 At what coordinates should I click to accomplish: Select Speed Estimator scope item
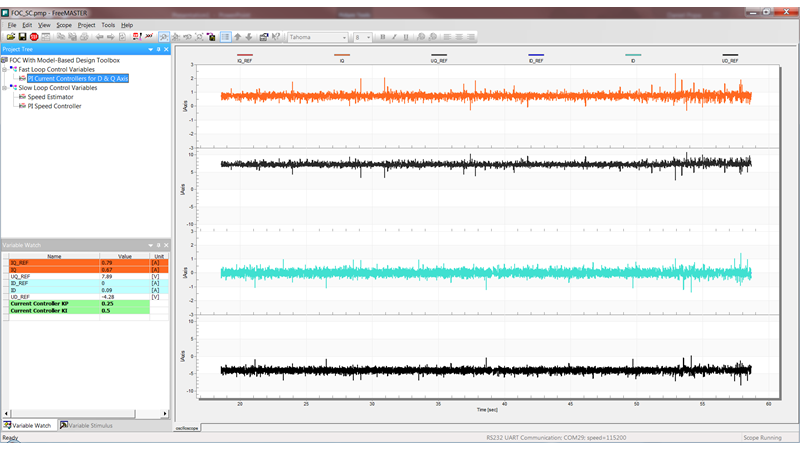click(51, 97)
